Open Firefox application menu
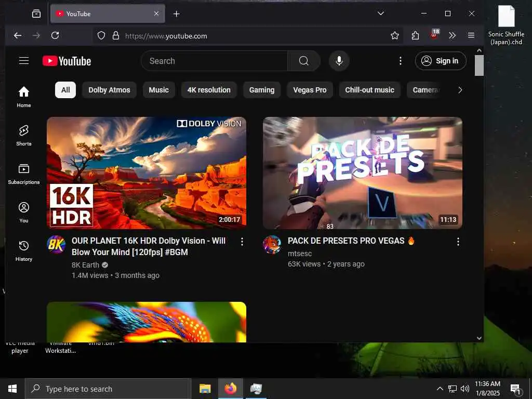Screen dimensions: 532x399 [x=471, y=35]
